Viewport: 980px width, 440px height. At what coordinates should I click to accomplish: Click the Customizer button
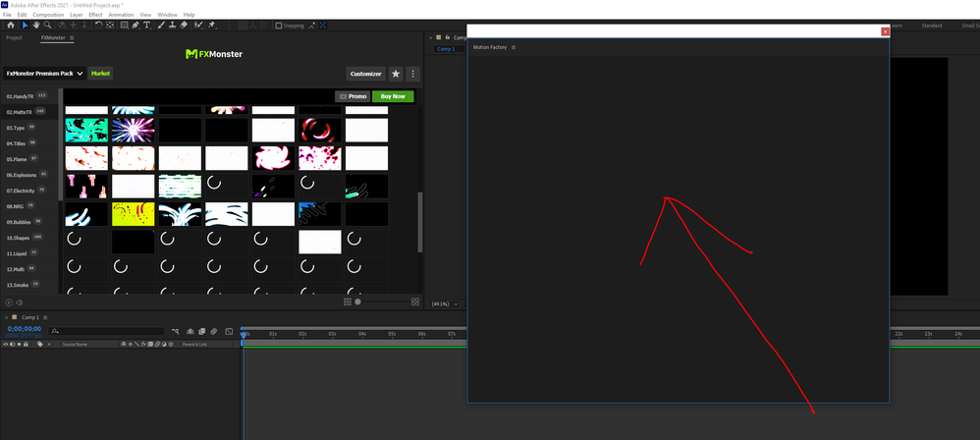click(x=365, y=74)
